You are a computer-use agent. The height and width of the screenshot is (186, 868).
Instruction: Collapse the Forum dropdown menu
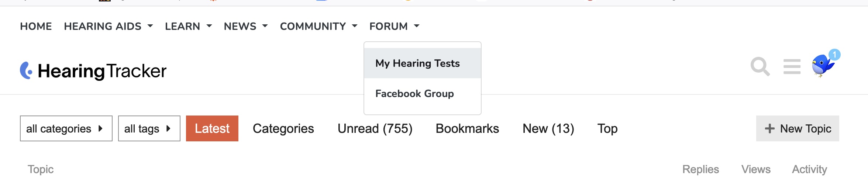(x=395, y=26)
